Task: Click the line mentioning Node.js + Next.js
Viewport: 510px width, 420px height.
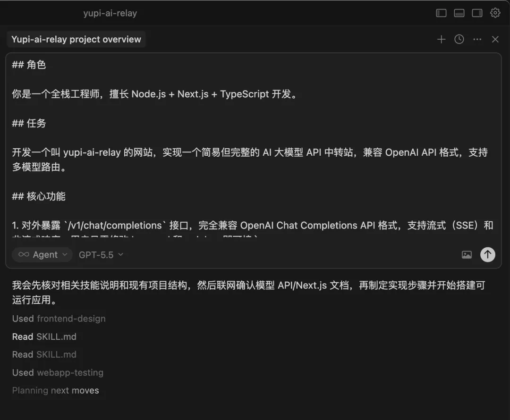Action: [155, 94]
